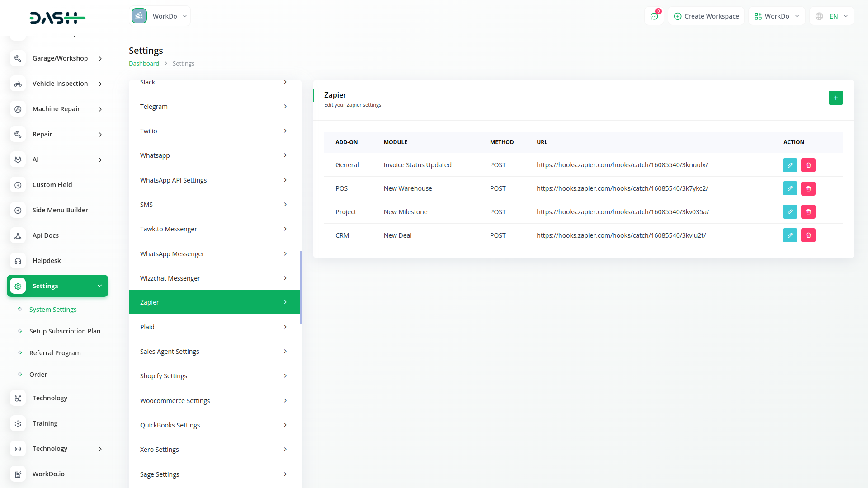Delete the New Deal webhook
The width and height of the screenshot is (868, 488).
click(x=808, y=235)
